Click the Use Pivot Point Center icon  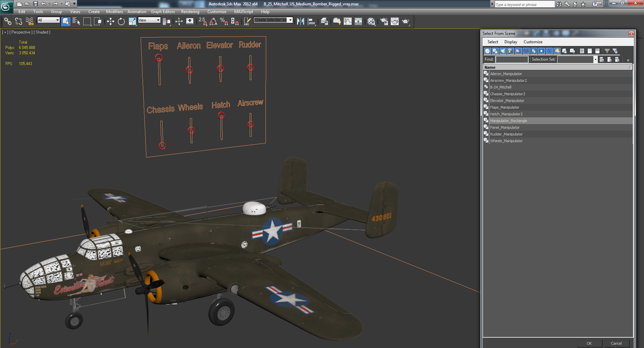[x=167, y=21]
